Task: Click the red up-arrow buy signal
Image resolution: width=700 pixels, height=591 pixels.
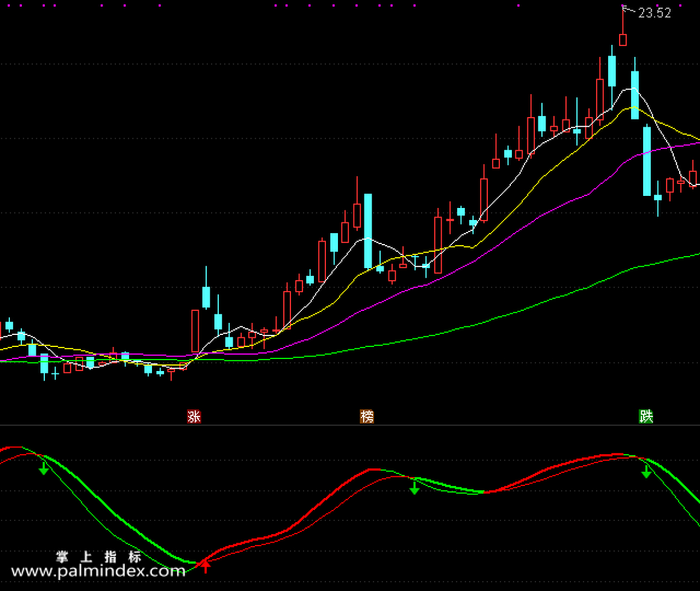Action: [205, 566]
